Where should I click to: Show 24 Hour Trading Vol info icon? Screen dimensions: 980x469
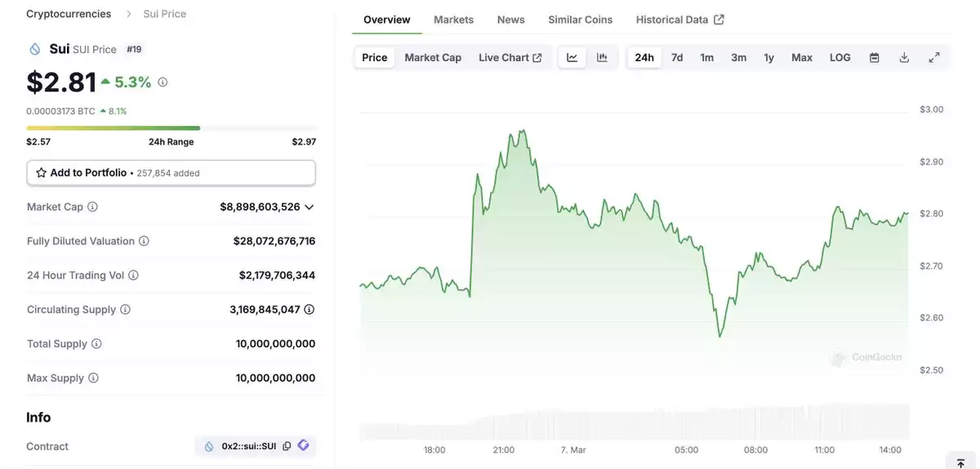pos(133,275)
